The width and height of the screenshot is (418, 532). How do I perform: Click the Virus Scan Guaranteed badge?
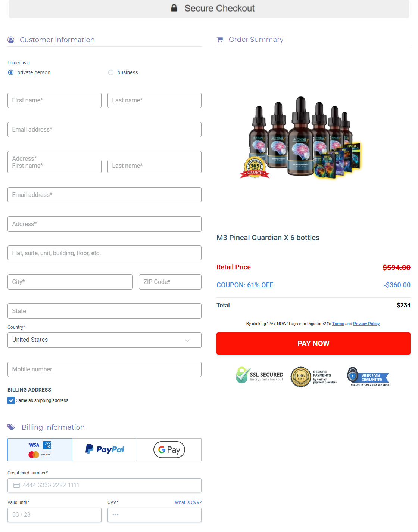pyautogui.click(x=368, y=377)
